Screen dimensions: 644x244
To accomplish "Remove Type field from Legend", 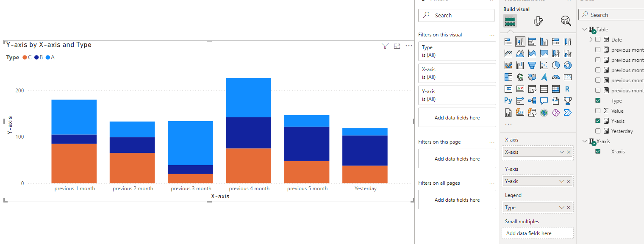I will pos(569,208).
